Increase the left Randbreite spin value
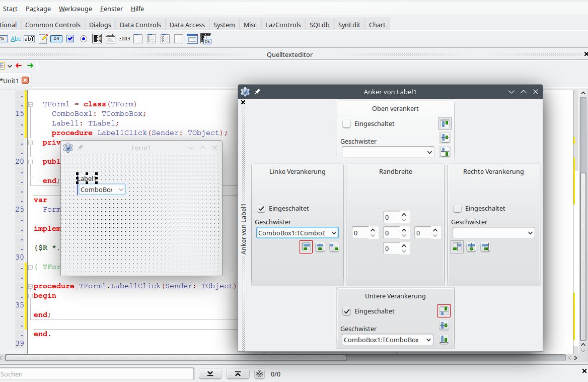 click(373, 230)
